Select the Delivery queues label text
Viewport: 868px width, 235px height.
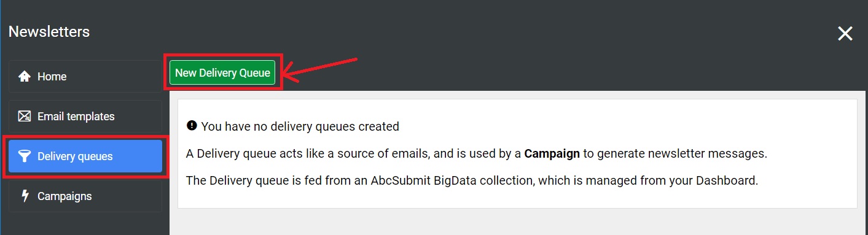pyautogui.click(x=75, y=156)
